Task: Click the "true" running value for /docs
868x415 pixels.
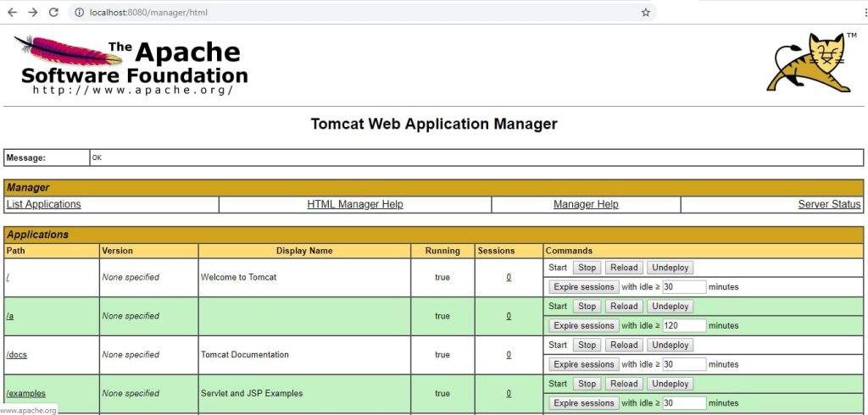Action: click(x=442, y=355)
